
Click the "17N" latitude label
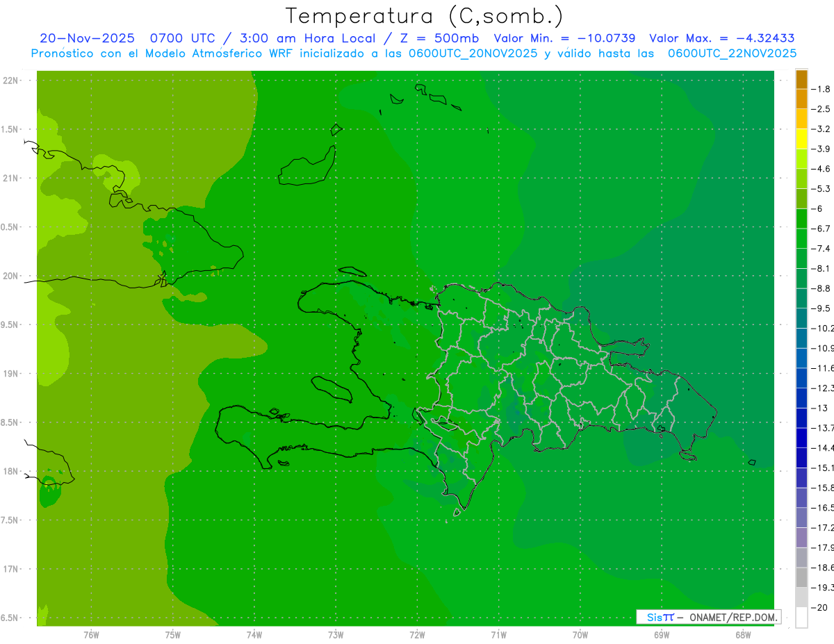pyautogui.click(x=10, y=569)
